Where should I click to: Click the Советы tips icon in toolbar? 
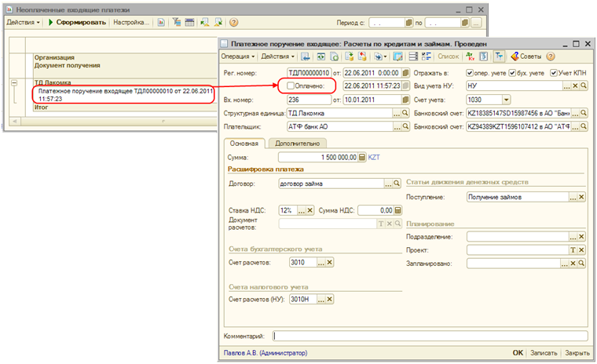point(515,56)
